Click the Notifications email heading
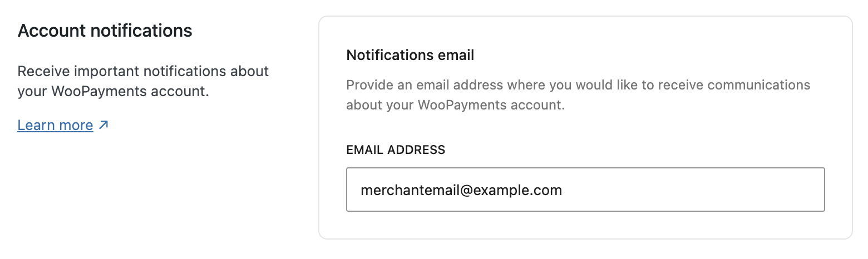Image resolution: width=868 pixels, height=259 pixels. (x=410, y=55)
